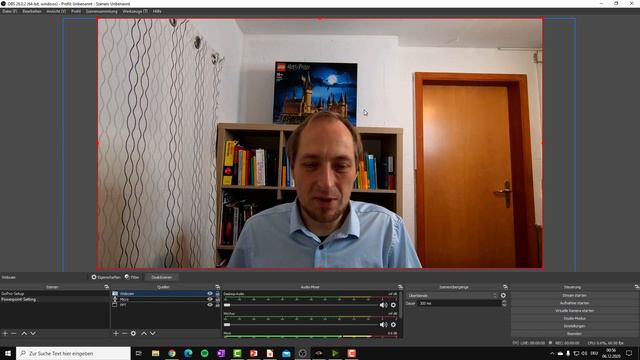Screen dimensions: 640x360
Task: Open Mic/Aux settings gear
Action: (x=393, y=325)
